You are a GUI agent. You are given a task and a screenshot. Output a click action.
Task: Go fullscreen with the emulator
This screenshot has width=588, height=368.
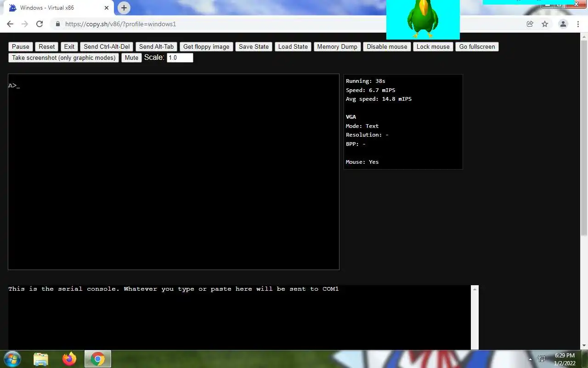pos(477,46)
